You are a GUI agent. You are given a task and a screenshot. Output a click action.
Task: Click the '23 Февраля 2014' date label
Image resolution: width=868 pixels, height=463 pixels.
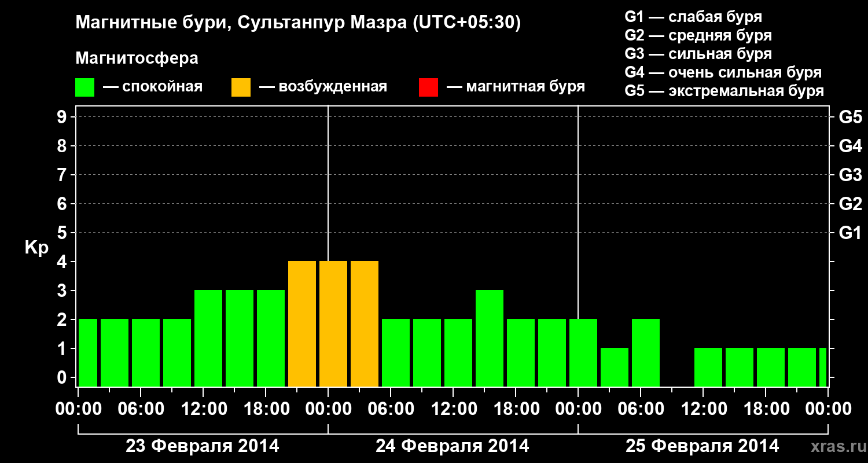click(203, 446)
